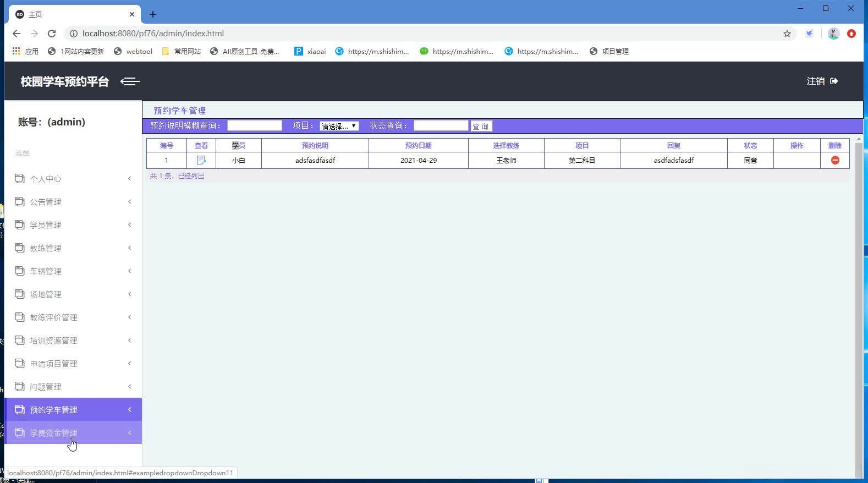Expand 车辆管理 menu chevron

130,271
